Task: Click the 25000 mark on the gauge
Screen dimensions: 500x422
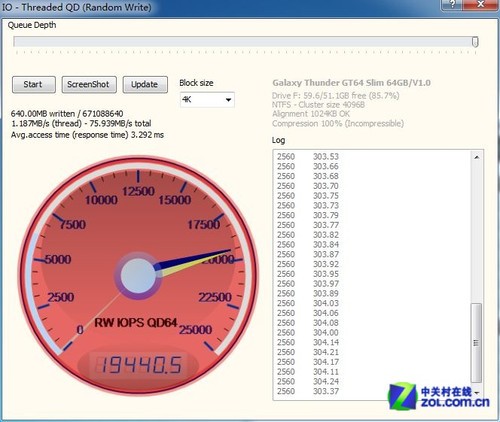Action: click(x=196, y=330)
